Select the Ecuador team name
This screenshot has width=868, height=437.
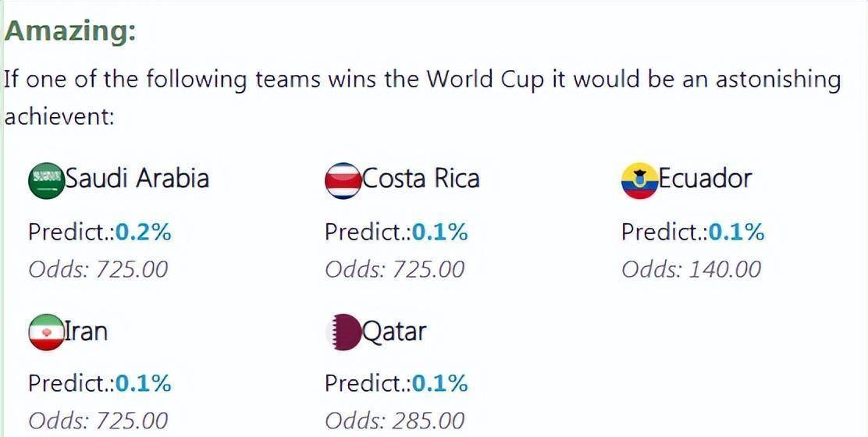tap(706, 179)
